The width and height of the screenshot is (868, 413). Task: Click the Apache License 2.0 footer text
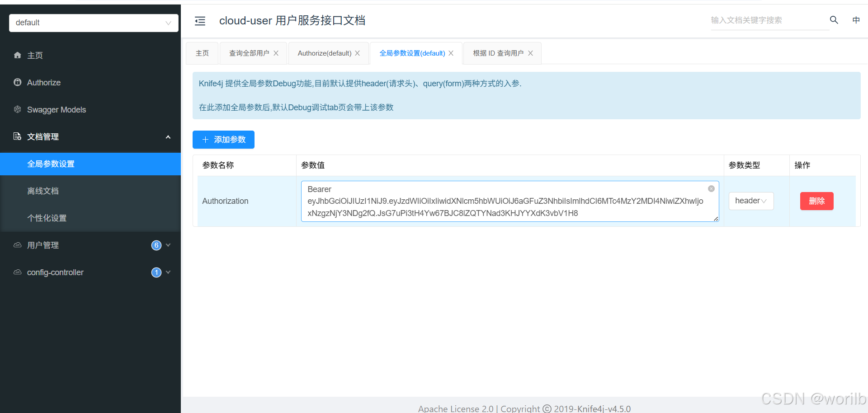[x=456, y=408]
